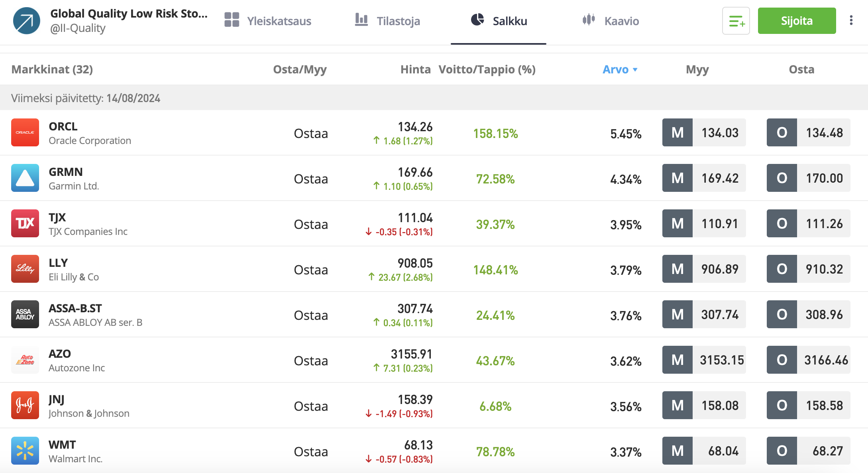
Task: Click the TJX logo icon
Action: point(25,223)
